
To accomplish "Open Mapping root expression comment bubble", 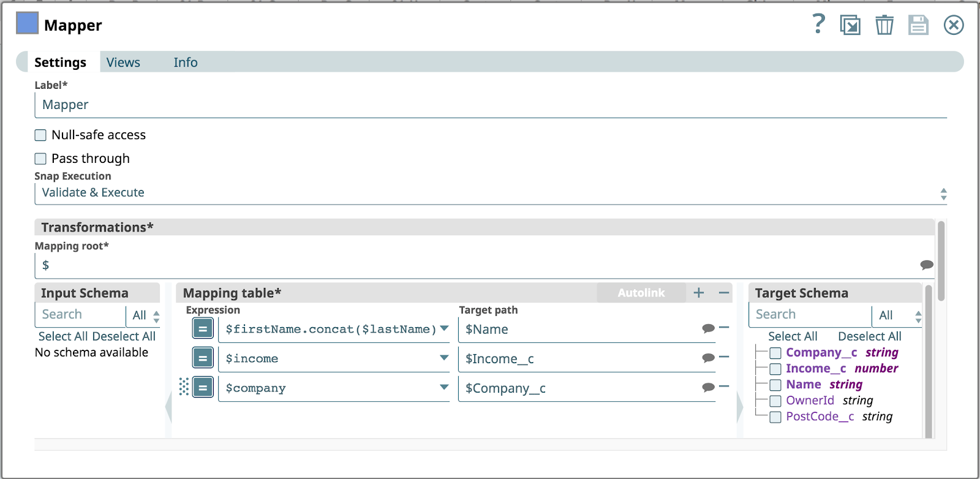I will pos(927,265).
